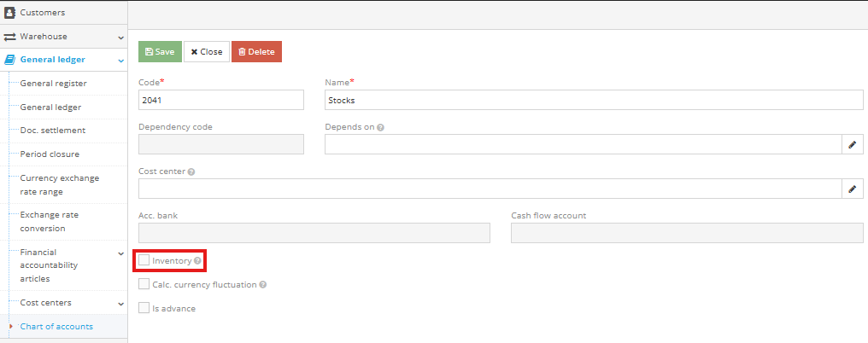Click the help icon next to Depends on
Image resolution: width=868 pixels, height=343 pixels.
coord(380,127)
